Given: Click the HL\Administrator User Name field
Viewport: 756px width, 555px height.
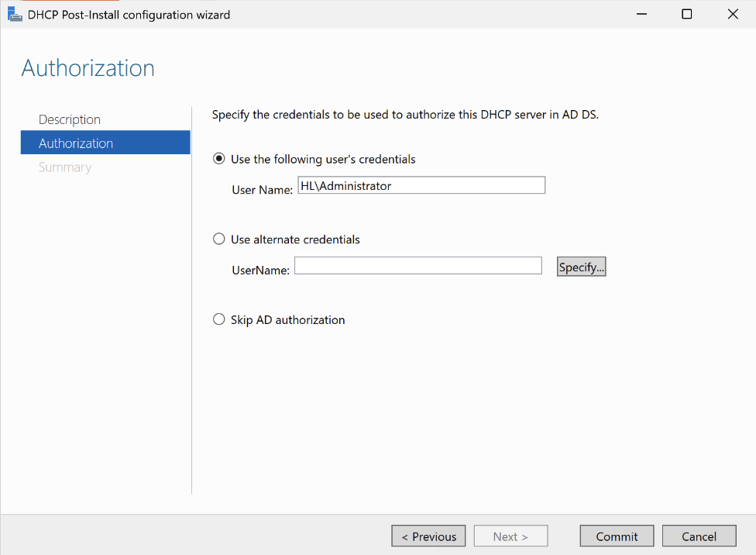Looking at the screenshot, I should 421,185.
